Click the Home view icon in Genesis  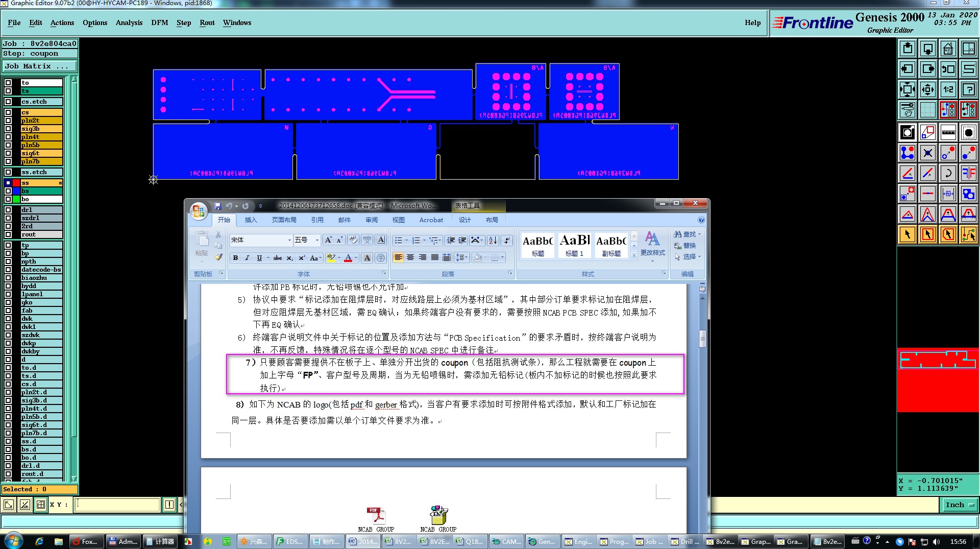click(x=948, y=49)
